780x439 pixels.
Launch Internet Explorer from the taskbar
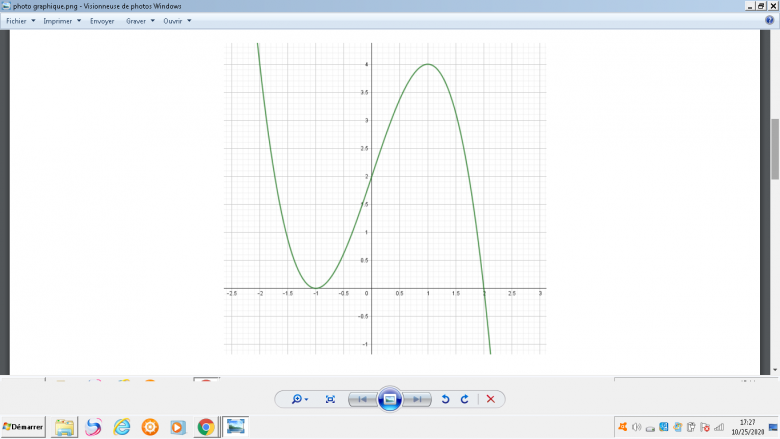pos(122,427)
